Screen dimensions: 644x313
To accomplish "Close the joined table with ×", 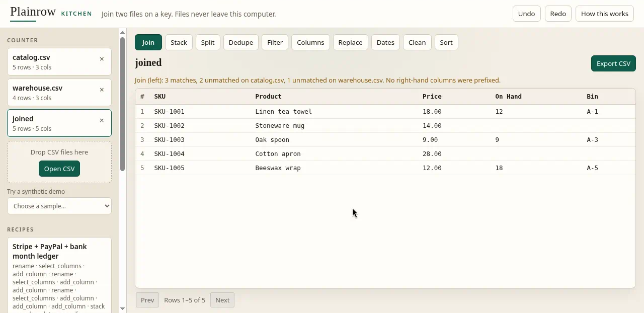I will tap(102, 120).
